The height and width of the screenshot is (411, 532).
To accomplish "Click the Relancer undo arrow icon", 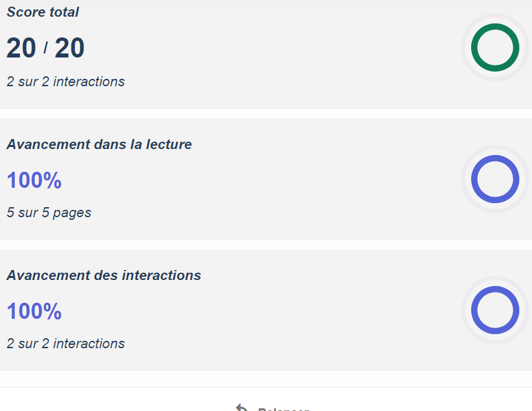I will pyautogui.click(x=242, y=408).
